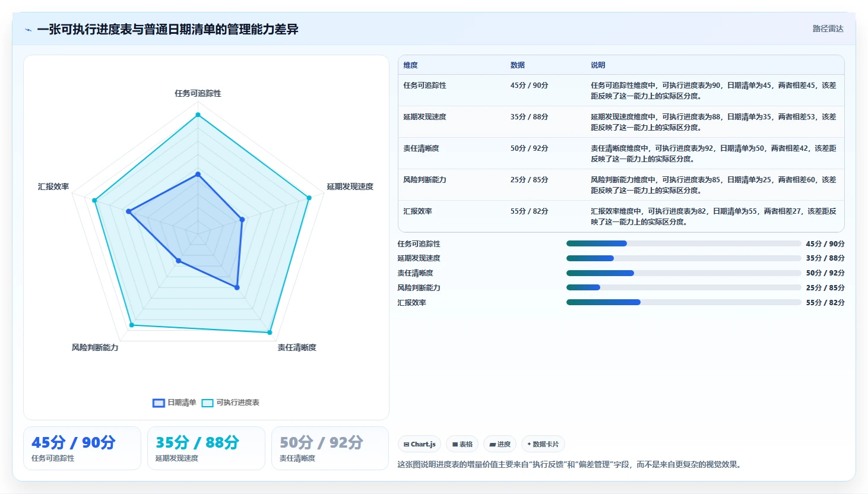868x494 pixels.
Task: Click the lightning icon beside the title
Action: coord(28,30)
